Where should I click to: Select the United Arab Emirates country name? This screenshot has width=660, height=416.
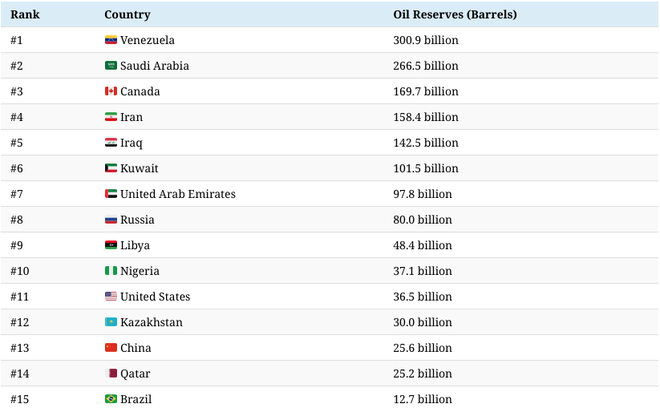tap(178, 194)
